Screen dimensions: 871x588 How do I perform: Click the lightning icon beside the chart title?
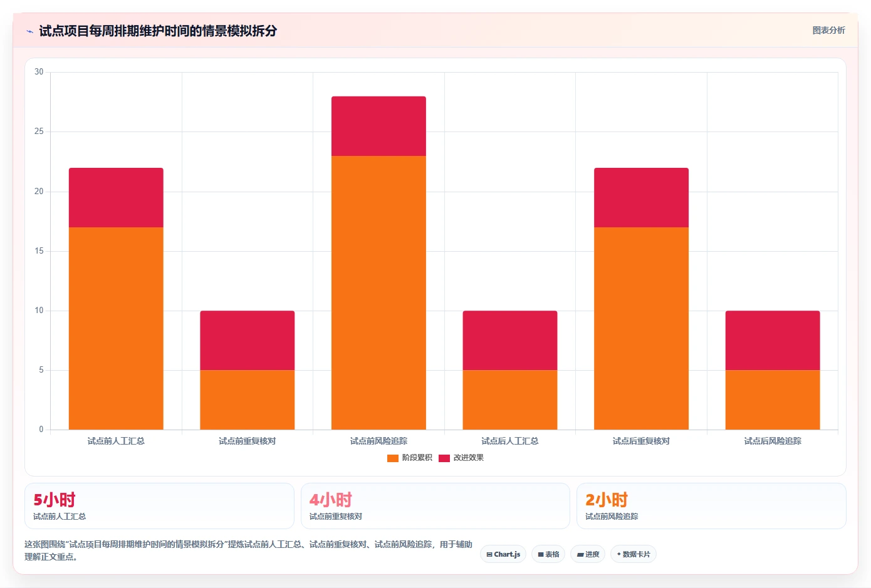pyautogui.click(x=29, y=31)
